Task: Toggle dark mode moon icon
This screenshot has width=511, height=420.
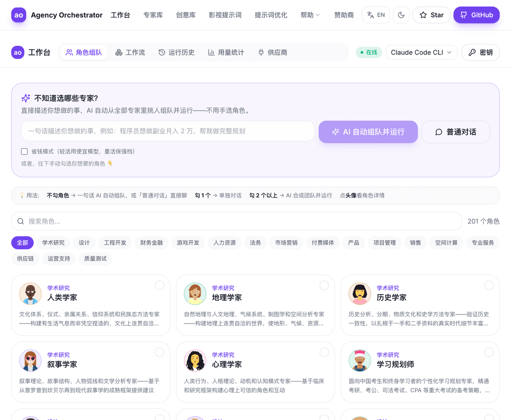Action: coord(401,15)
